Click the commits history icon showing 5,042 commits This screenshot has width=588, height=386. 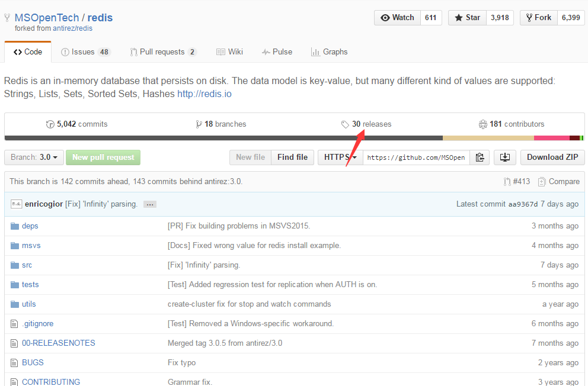(50, 124)
